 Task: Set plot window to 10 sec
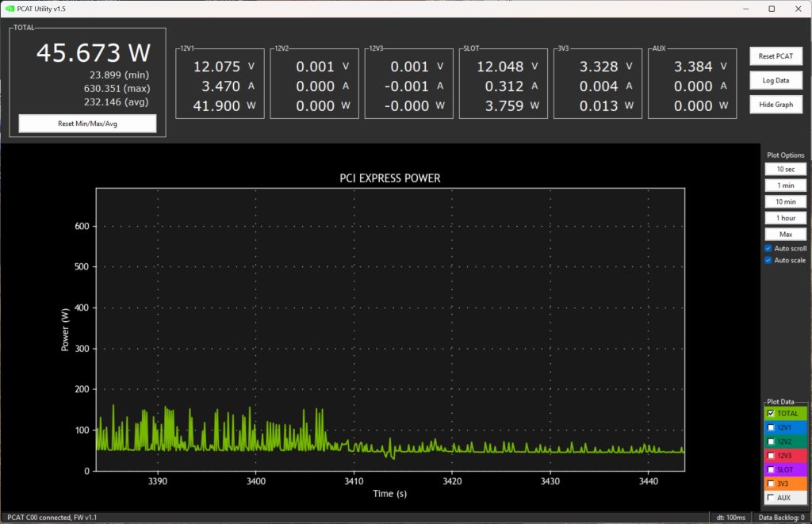coord(785,169)
